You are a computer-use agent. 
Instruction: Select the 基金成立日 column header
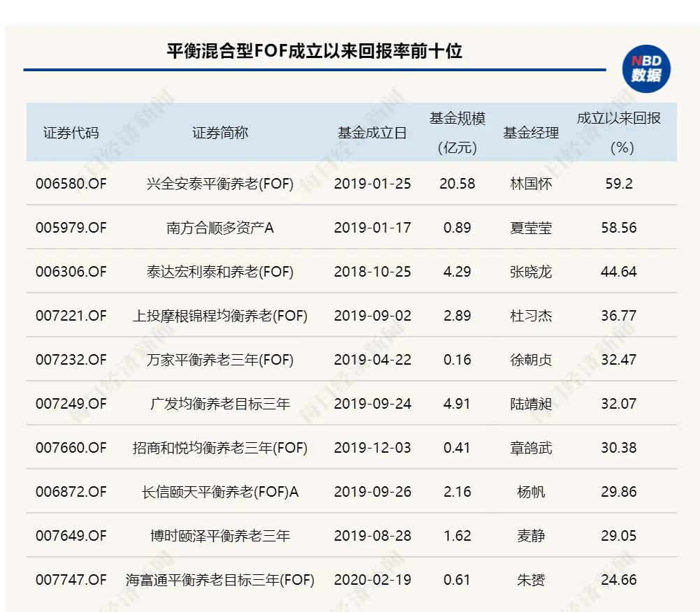pos(372,133)
